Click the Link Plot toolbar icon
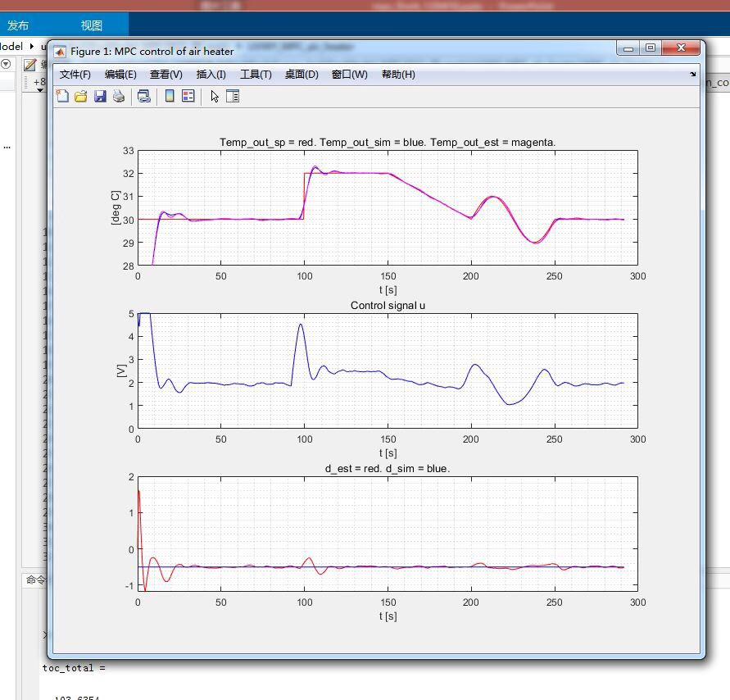 [144, 97]
